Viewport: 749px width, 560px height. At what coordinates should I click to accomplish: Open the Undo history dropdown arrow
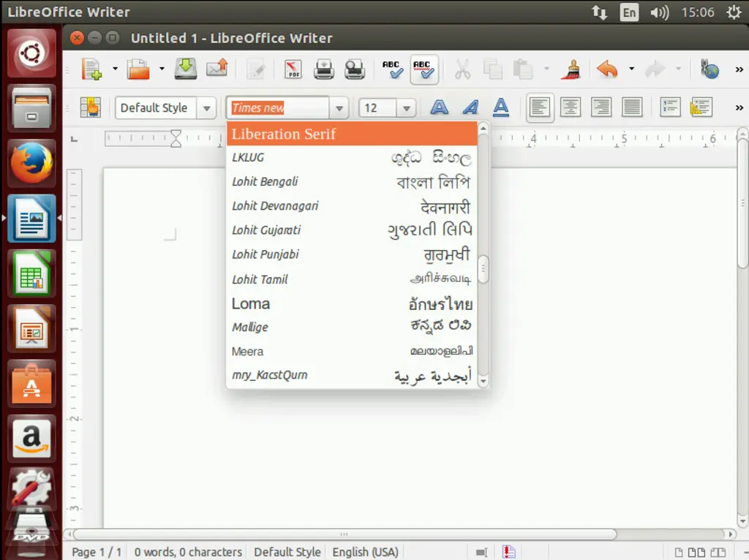tap(631, 69)
